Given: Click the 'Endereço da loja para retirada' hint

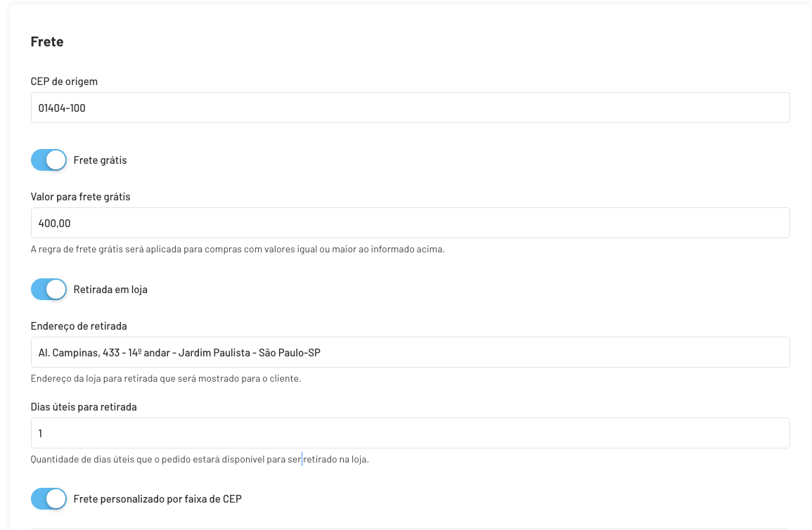Looking at the screenshot, I should click(x=166, y=379).
